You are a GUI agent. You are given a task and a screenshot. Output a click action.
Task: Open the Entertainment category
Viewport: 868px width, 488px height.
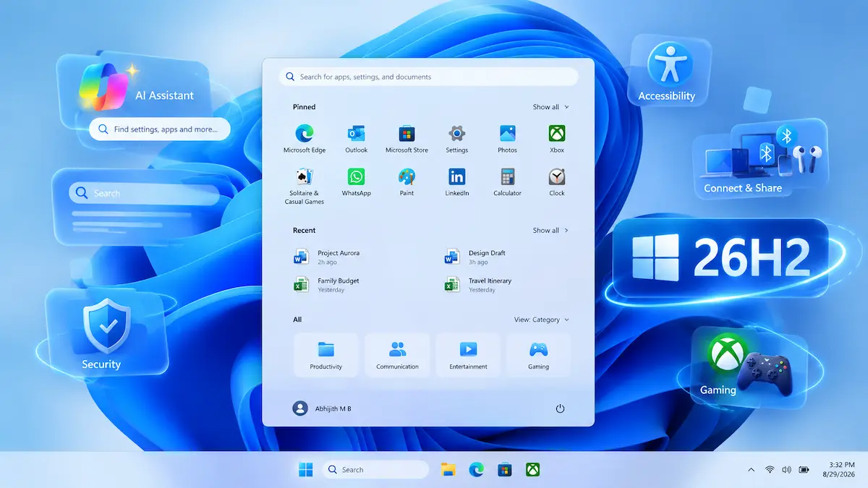[468, 355]
